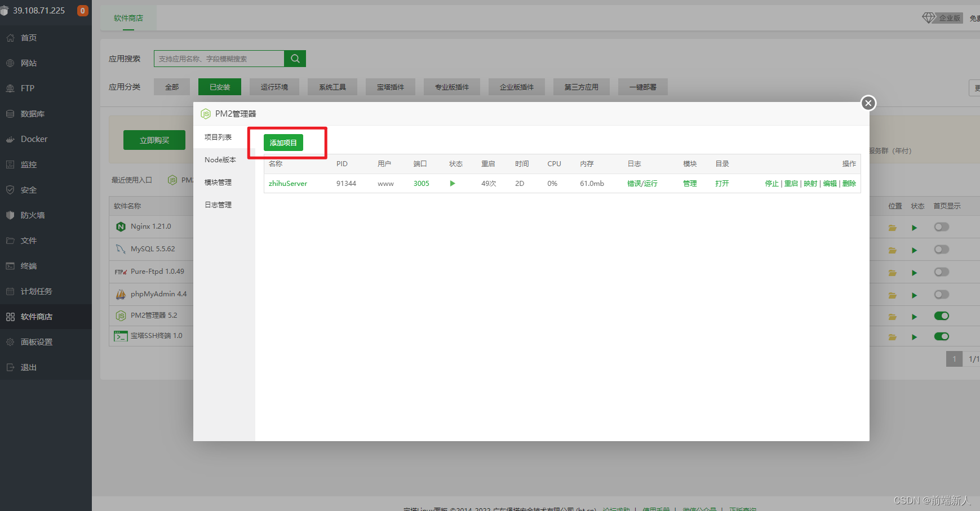The image size is (980, 511).
Task: Open the 监控 monitoring section
Action: (x=29, y=164)
